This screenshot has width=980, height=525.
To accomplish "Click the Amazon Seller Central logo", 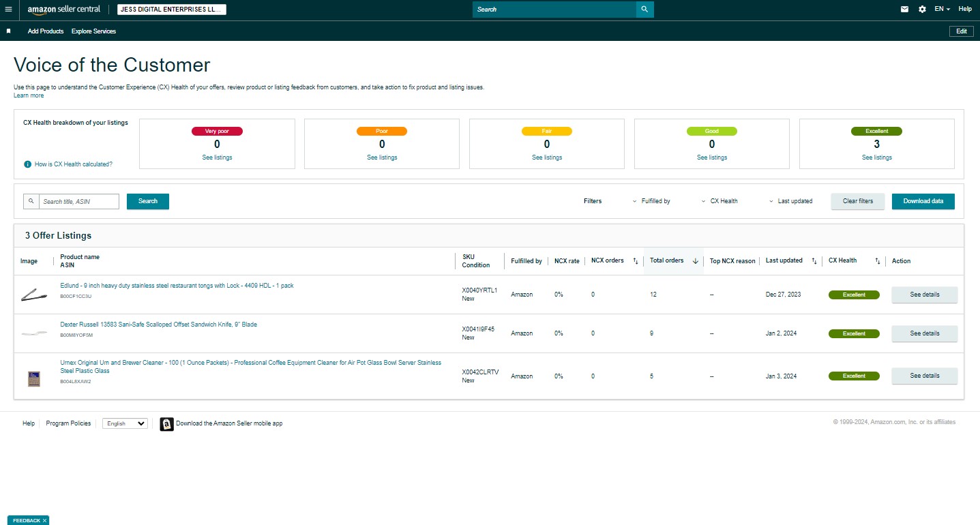I will (63, 10).
